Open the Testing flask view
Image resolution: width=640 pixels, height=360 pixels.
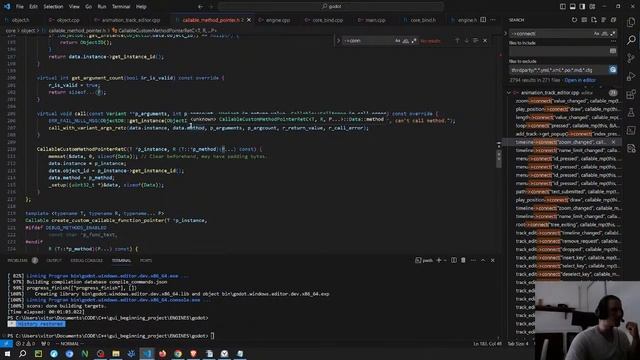tap(631, 112)
